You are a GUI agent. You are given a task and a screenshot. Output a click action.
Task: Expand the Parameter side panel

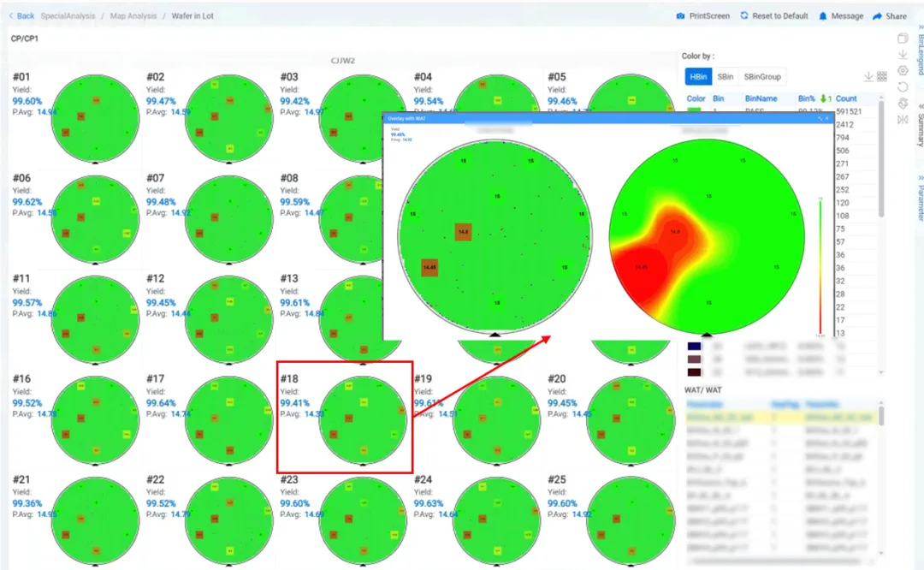920,198
